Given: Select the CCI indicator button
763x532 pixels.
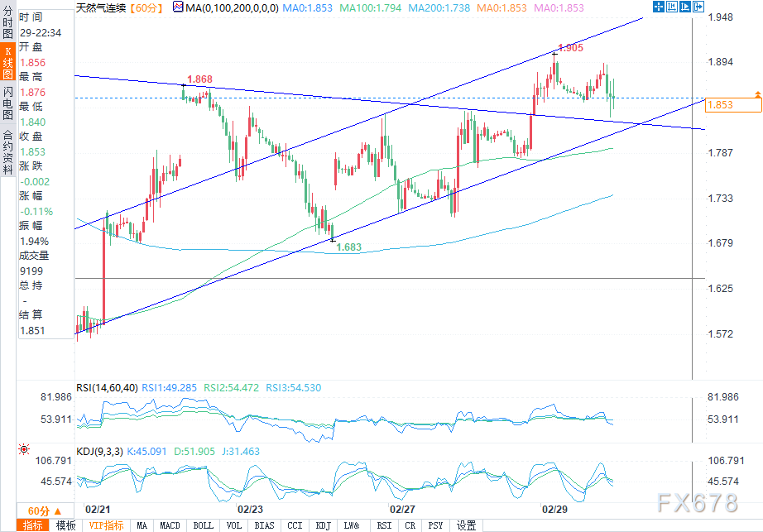Looking at the screenshot, I should click(295, 525).
